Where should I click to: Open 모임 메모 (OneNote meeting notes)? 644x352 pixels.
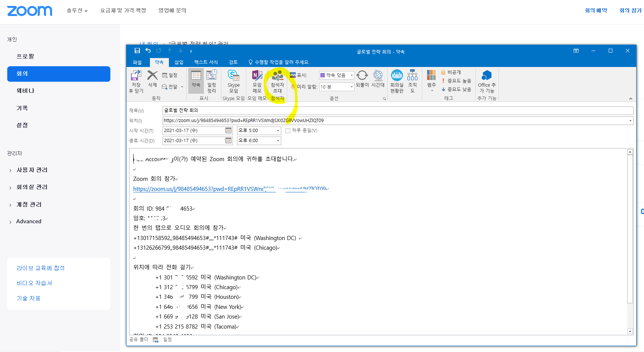click(257, 81)
